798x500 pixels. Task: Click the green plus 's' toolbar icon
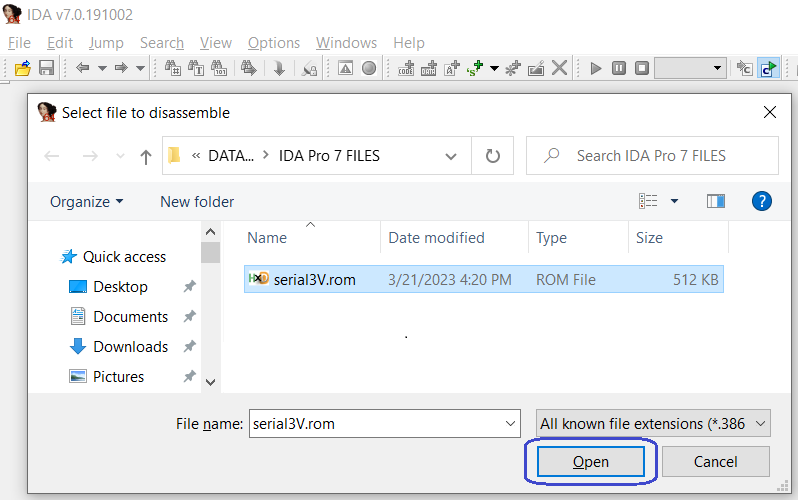(x=475, y=68)
